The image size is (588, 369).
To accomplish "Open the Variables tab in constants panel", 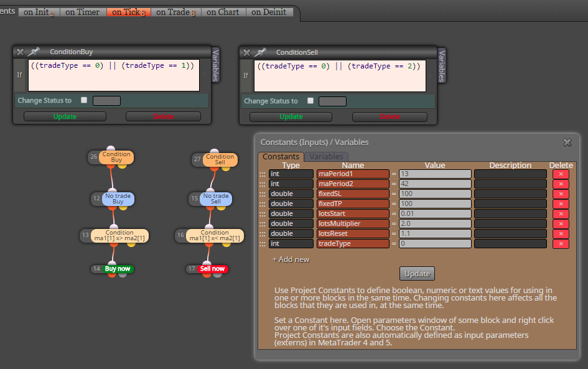I will click(x=326, y=156).
